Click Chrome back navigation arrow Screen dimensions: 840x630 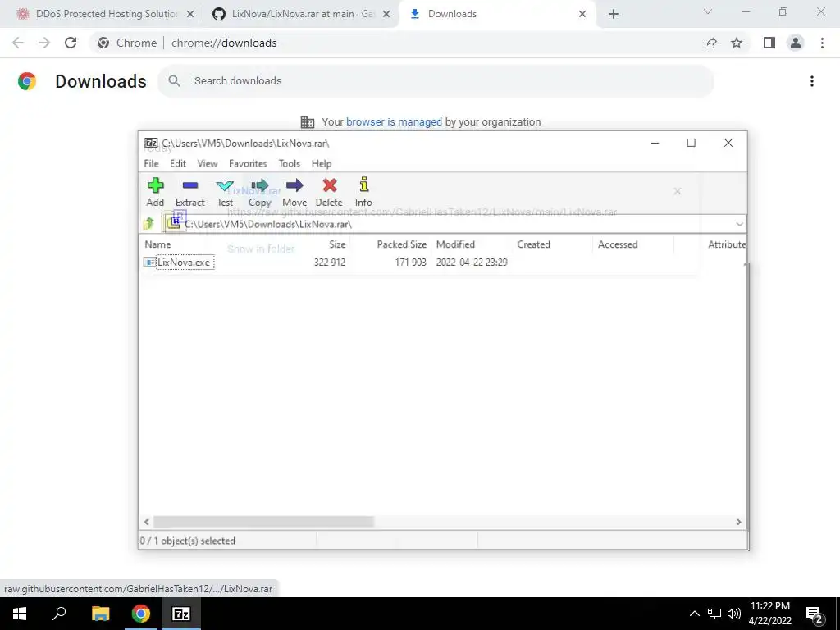point(18,43)
